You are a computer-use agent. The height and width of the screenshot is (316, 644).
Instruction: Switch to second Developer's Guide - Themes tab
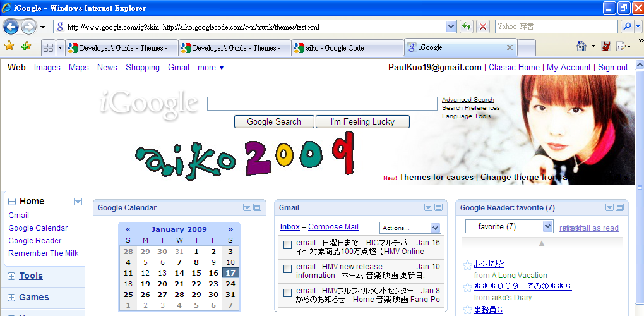pyautogui.click(x=235, y=48)
